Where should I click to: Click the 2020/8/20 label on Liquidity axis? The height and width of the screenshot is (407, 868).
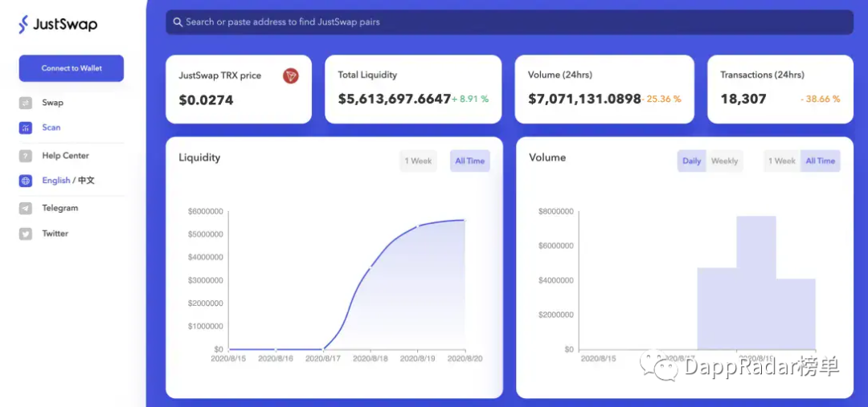465,359
